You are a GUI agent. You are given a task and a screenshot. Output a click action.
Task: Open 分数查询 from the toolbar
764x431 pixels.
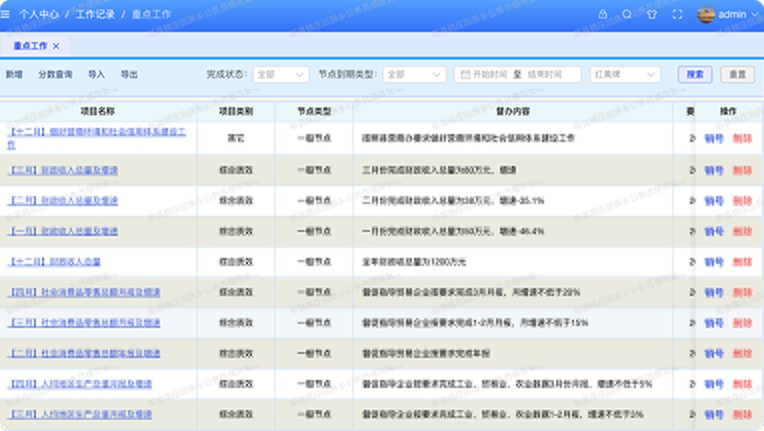click(56, 75)
